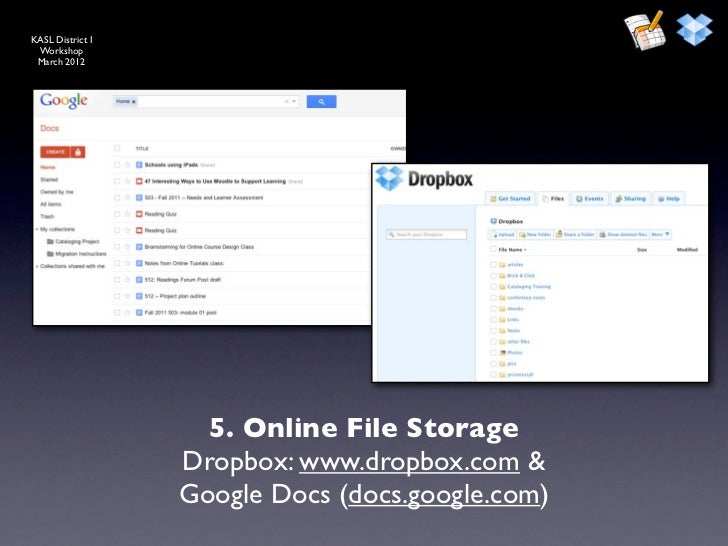728x546 pixels.
Task: Click the New folder toolbar button
Action: [x=534, y=234]
